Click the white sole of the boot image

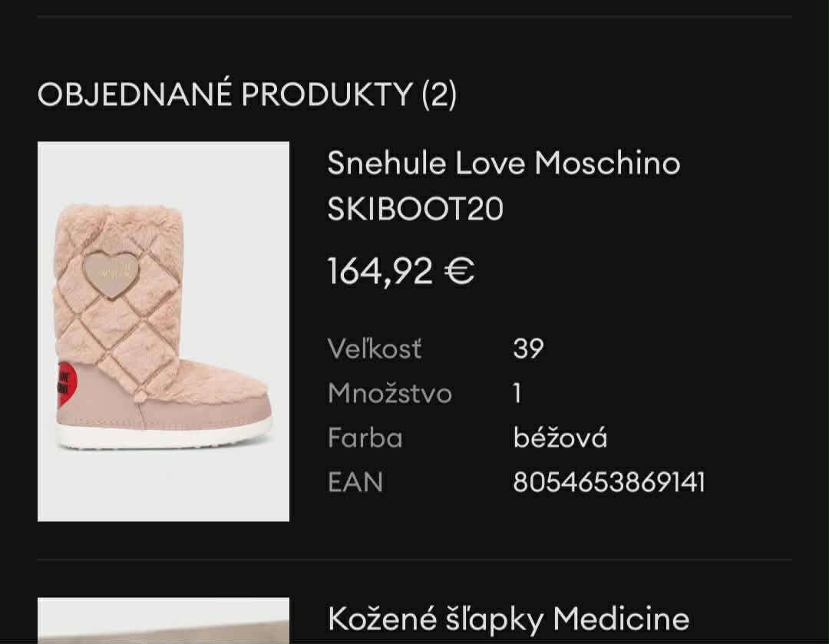coord(165,438)
